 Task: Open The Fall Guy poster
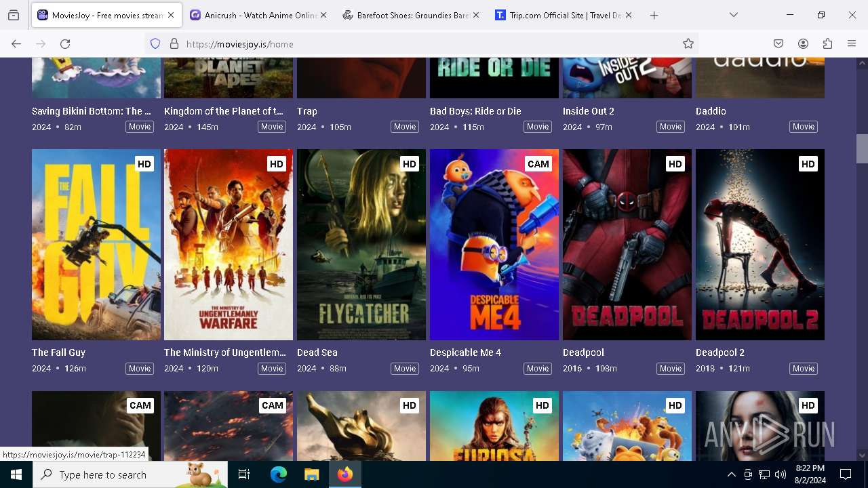pos(96,245)
